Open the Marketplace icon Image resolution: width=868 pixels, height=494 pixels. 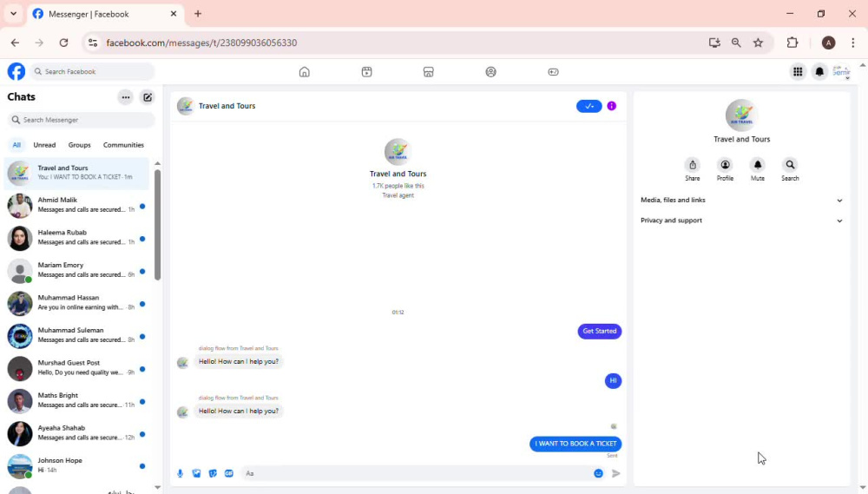pyautogui.click(x=429, y=72)
